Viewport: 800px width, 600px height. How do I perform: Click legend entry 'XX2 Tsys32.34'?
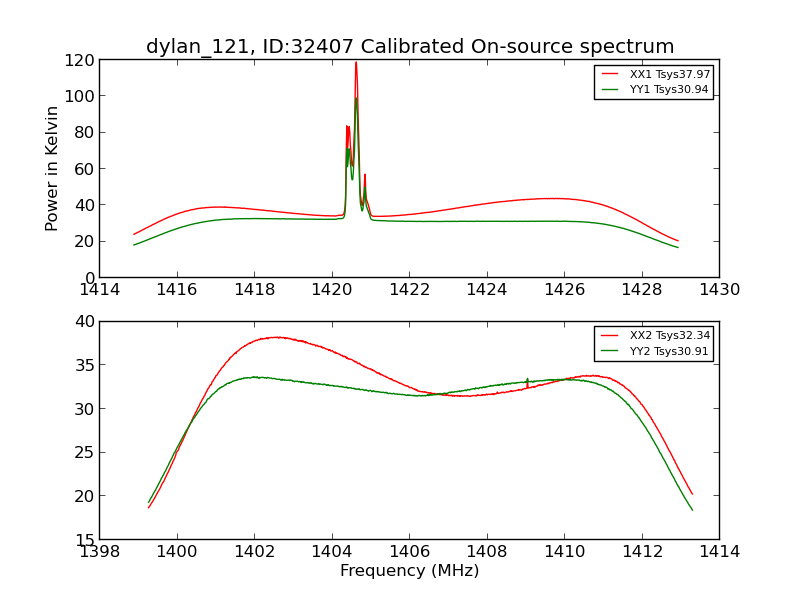point(669,335)
